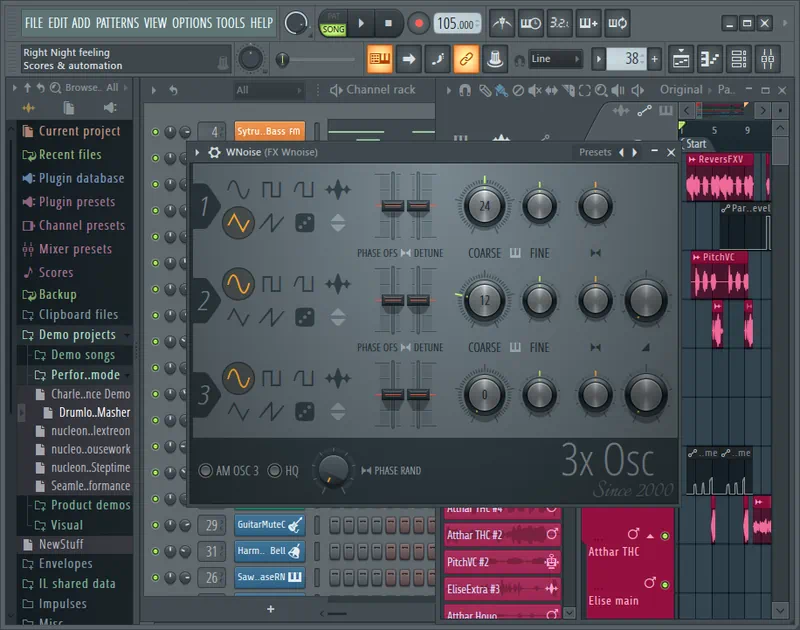Open the Mixer view button
The image size is (800, 630).
(768, 59)
